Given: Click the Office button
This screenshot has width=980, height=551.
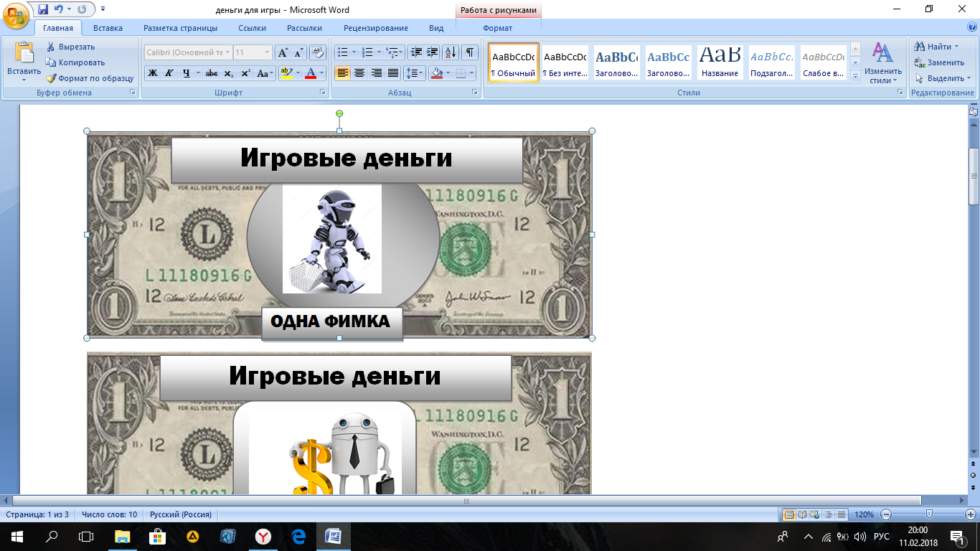Looking at the screenshot, I should 16,16.
